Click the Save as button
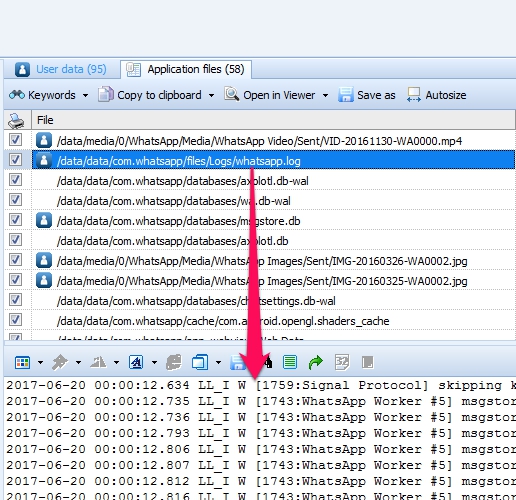 367,95
